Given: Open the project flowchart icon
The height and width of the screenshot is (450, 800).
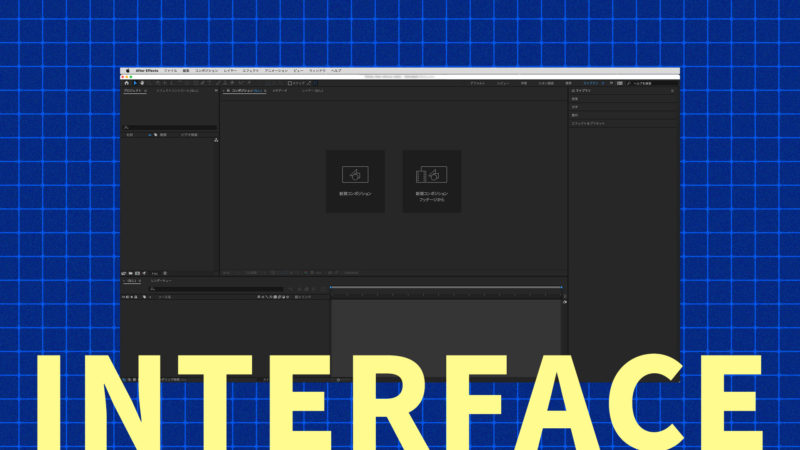Looking at the screenshot, I should click(x=216, y=140).
